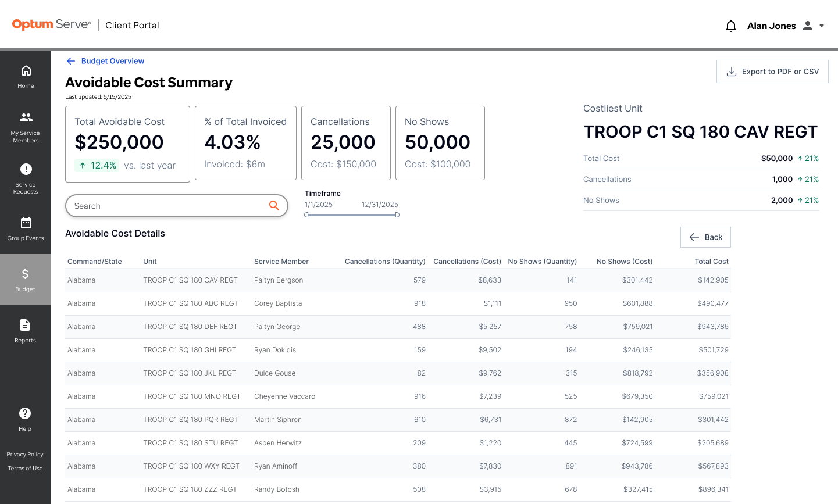This screenshot has height=504, width=838.
Task: Sort by Command/State column header
Action: (x=95, y=262)
